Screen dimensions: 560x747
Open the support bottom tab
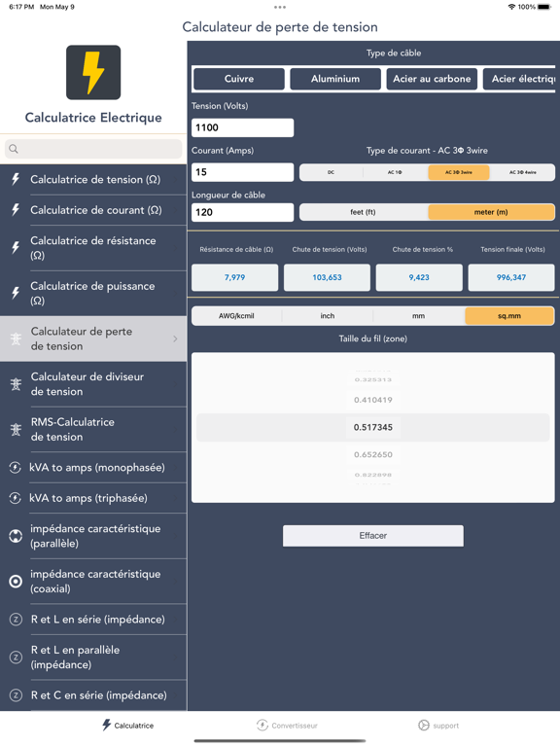click(438, 725)
